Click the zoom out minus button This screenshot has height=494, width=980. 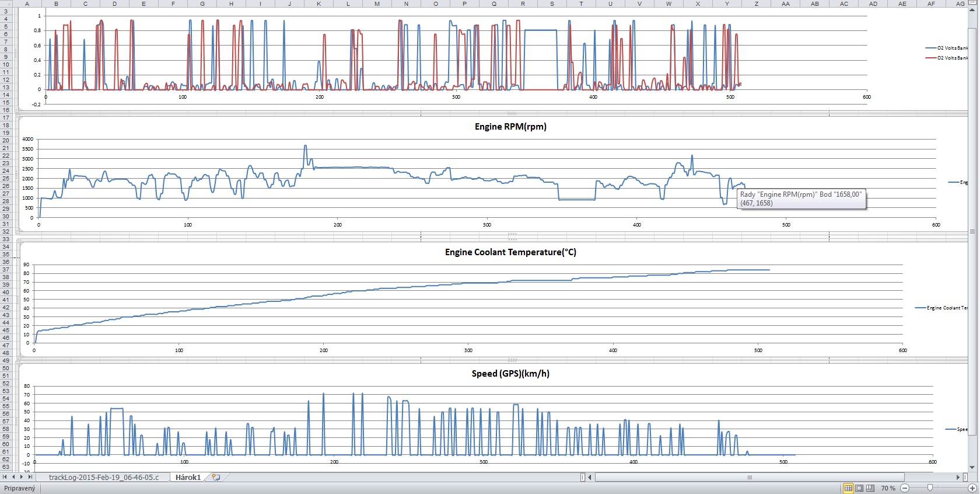coord(905,488)
